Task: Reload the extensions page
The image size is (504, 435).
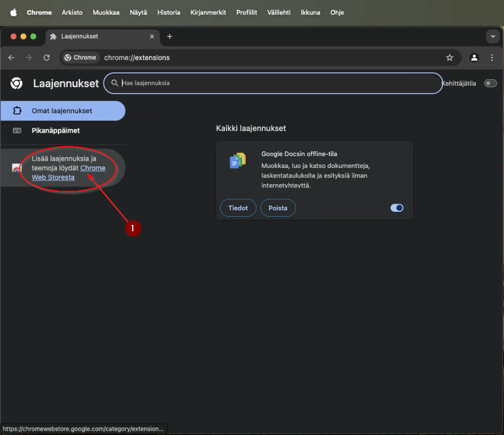Action: point(47,57)
